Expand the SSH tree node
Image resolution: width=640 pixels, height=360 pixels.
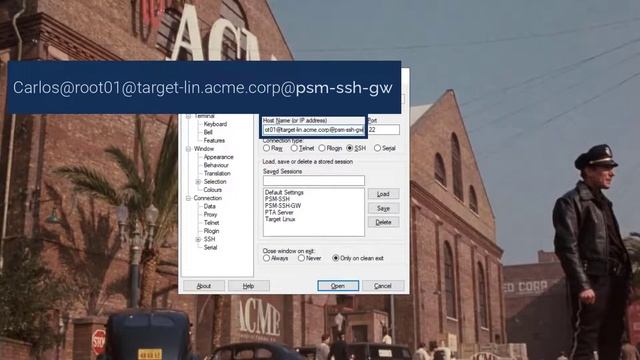coord(198,239)
